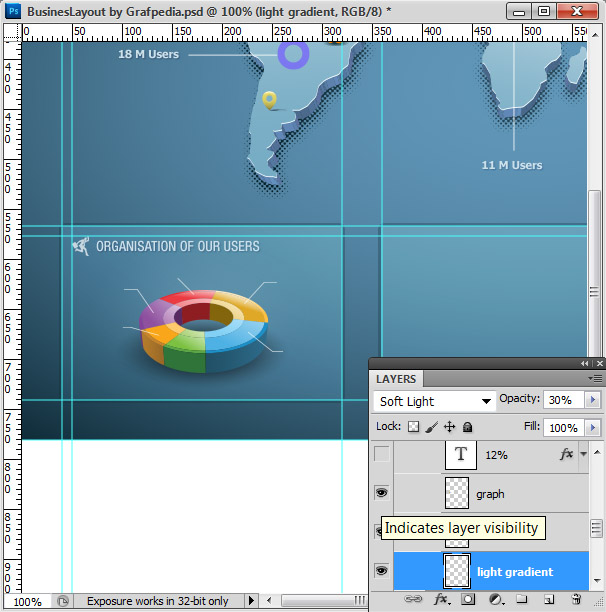Hide the light gradient layer
606x612 pixels.
[x=382, y=570]
